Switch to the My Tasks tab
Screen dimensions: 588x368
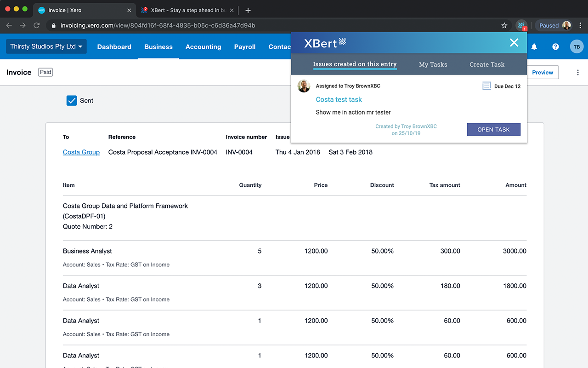point(433,64)
